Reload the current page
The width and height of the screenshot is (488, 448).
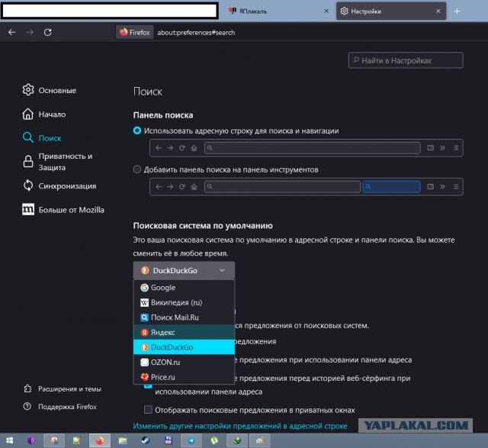tap(47, 32)
